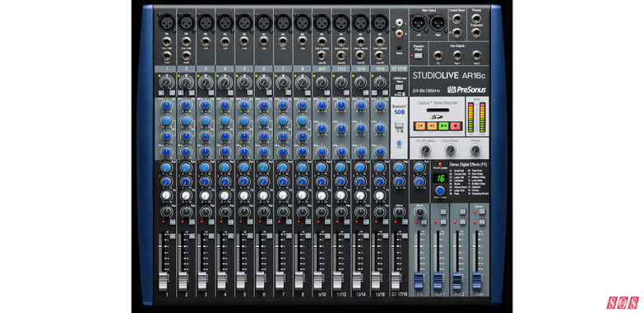
Task: Click the Capture recorder previous-track button
Action: 419,126
